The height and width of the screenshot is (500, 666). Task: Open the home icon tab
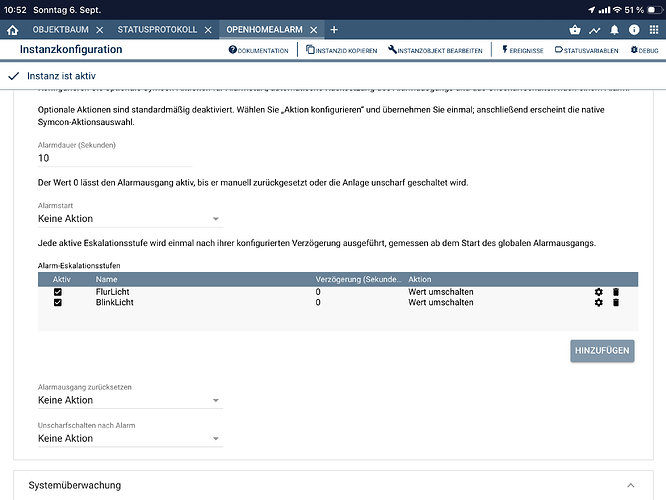tap(13, 30)
